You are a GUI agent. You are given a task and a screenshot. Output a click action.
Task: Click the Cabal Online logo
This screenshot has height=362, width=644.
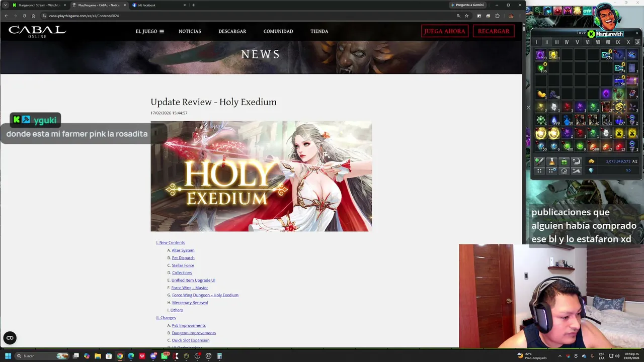coord(37,31)
